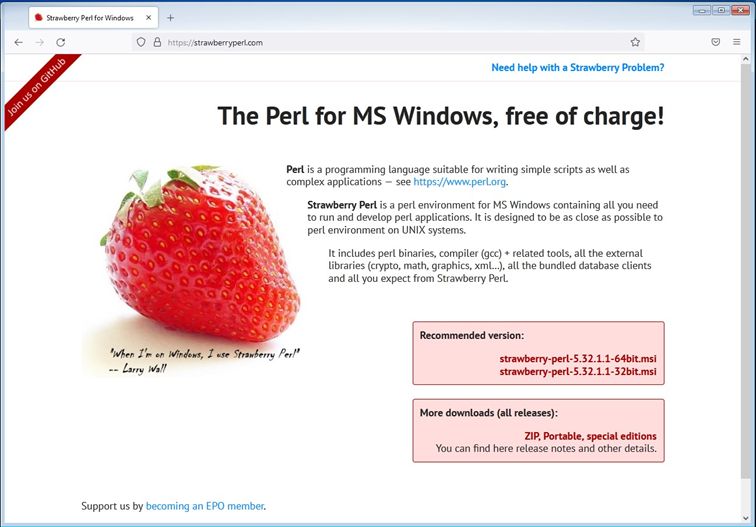
Task: Reload the page with the refresh icon
Action: 61,42
